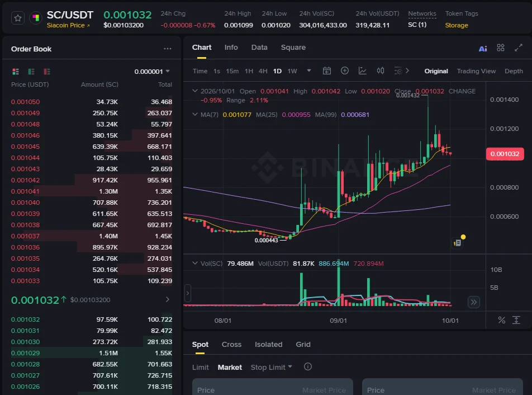This screenshot has height=395, width=532.
Task: Collapse the OHLC info row chevron
Action: point(194,91)
